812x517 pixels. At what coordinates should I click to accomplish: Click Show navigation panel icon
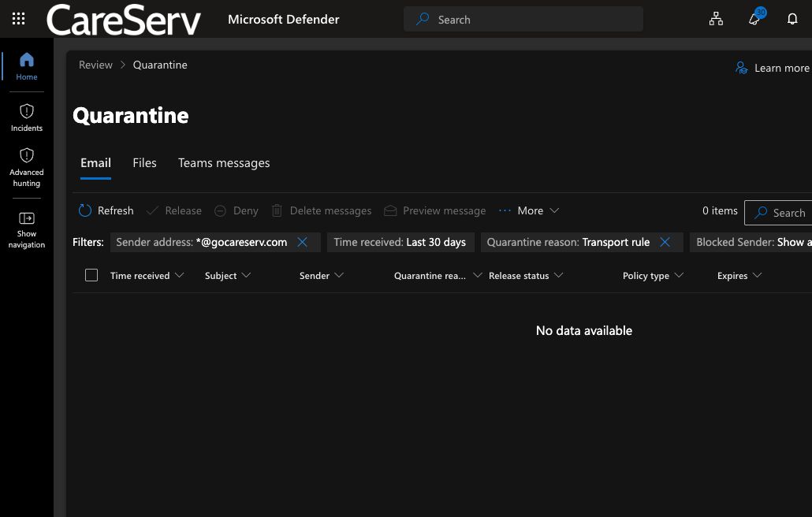click(x=27, y=218)
